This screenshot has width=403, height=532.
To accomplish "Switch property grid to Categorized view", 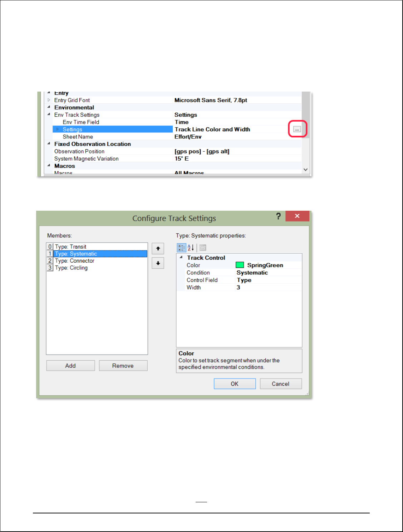I will point(182,248).
